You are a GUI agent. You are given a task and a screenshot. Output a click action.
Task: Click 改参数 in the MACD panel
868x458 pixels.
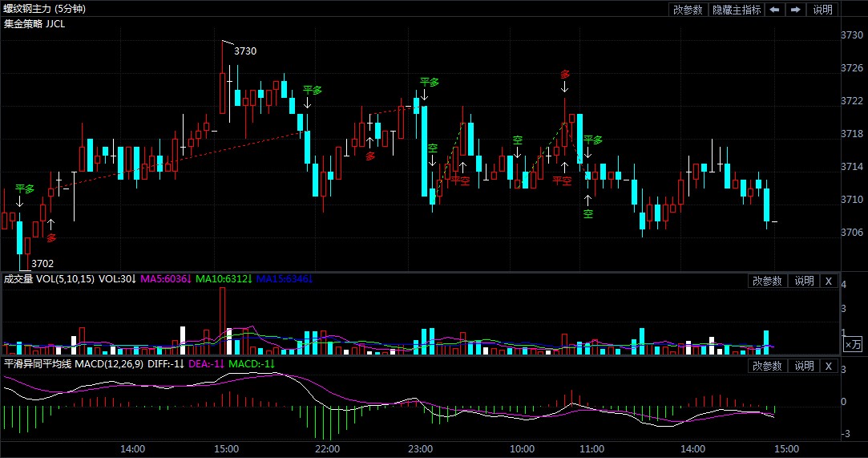tap(766, 366)
